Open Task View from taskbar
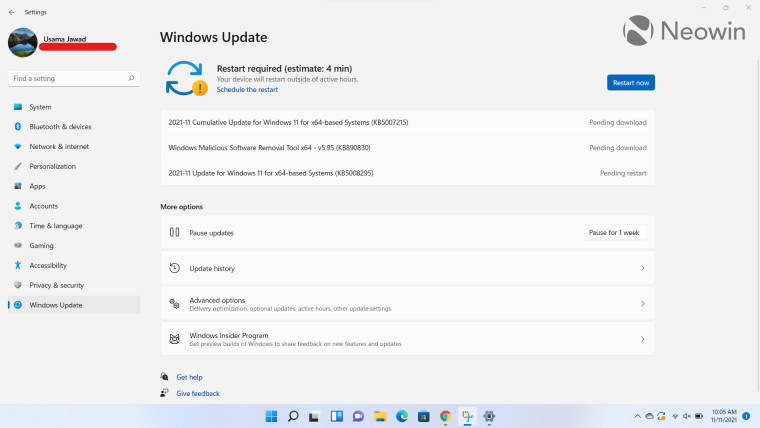This screenshot has width=760, height=428. point(314,416)
